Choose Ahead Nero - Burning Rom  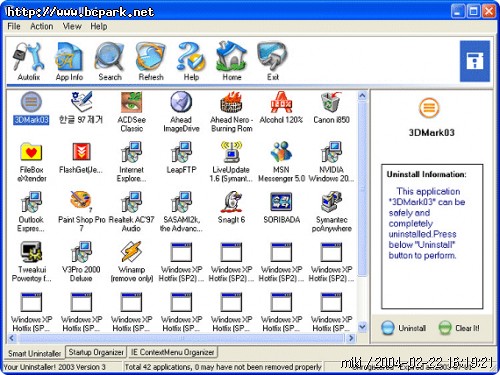pyautogui.click(x=231, y=112)
